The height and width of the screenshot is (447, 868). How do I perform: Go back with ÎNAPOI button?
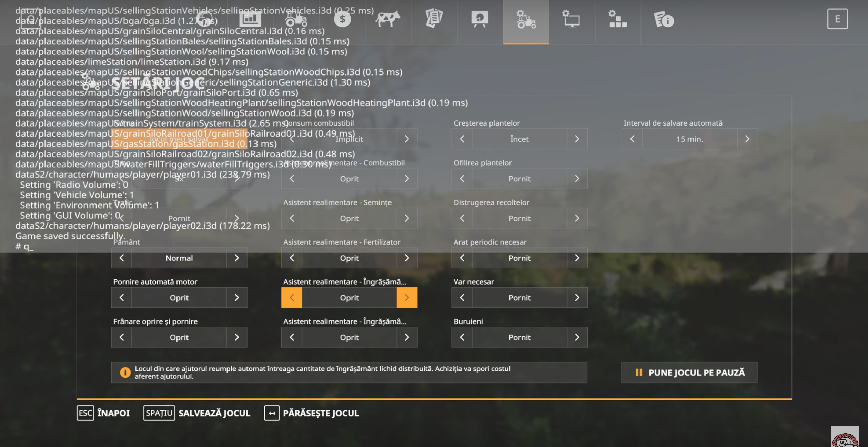pos(103,413)
